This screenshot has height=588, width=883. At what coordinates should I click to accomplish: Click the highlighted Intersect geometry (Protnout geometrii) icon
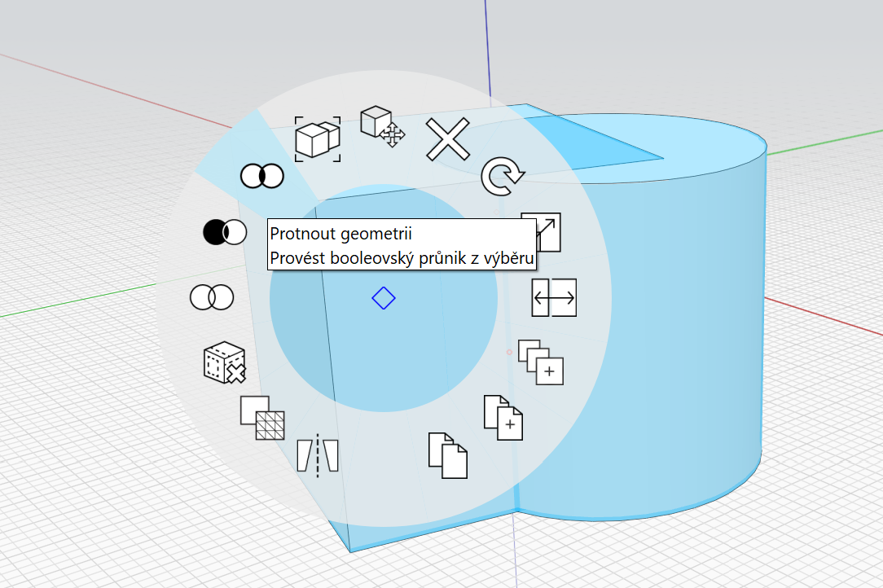coord(261,175)
